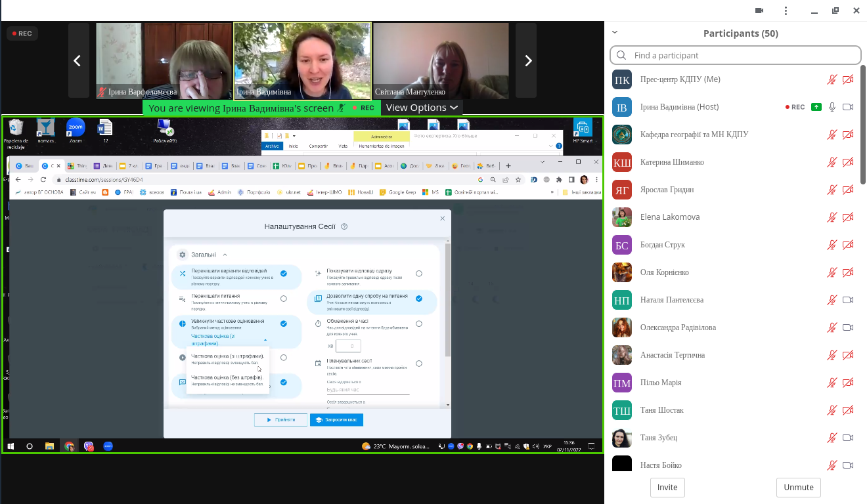Viewport: 867px width, 504px height.
Task: Click the Find a participant search field
Action: (x=736, y=55)
